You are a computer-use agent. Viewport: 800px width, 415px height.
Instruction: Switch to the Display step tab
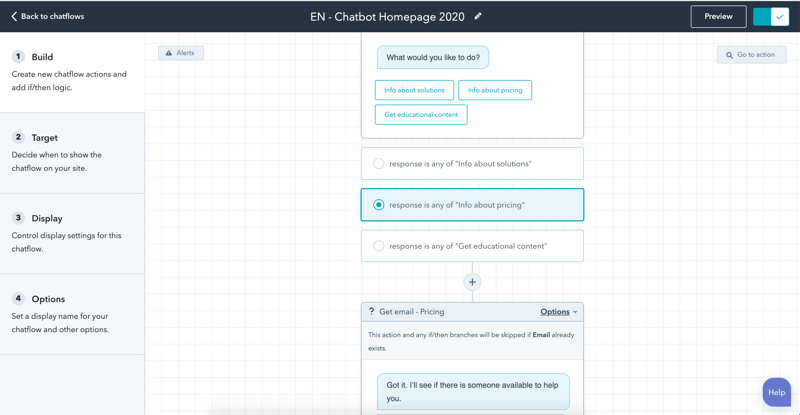[72, 234]
